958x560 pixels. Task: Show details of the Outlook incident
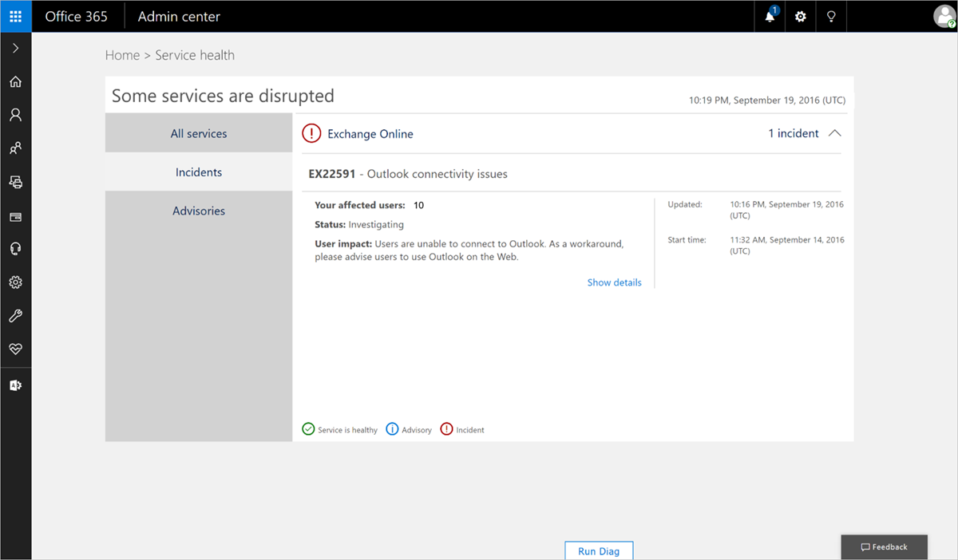point(614,282)
